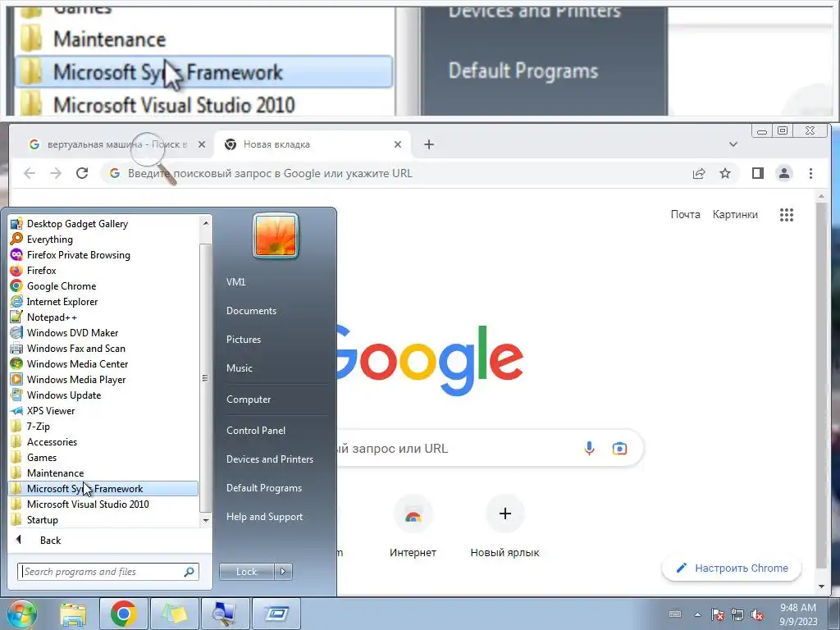Open Music from Start menu
The image size is (840, 630).
(240, 368)
